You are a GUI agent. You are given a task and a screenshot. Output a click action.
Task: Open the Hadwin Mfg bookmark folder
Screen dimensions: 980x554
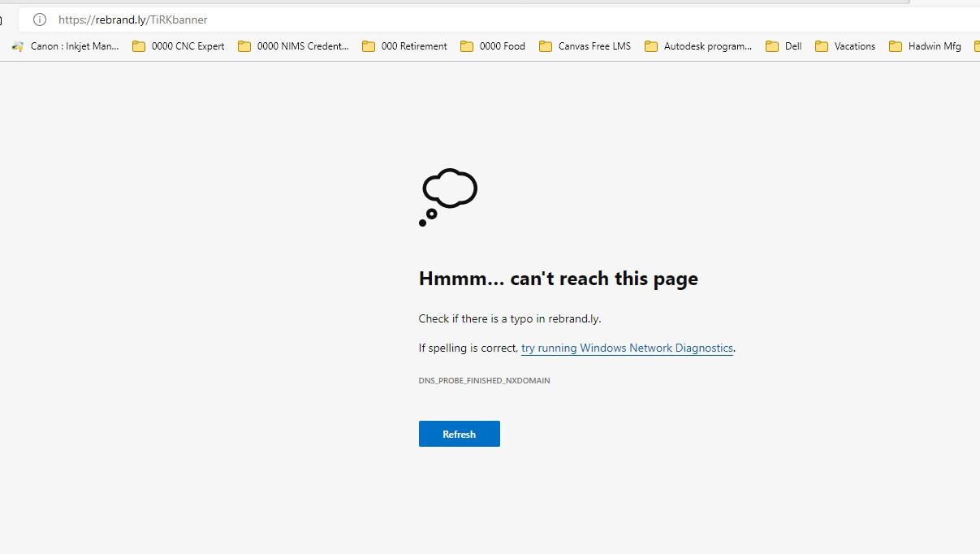[925, 46]
